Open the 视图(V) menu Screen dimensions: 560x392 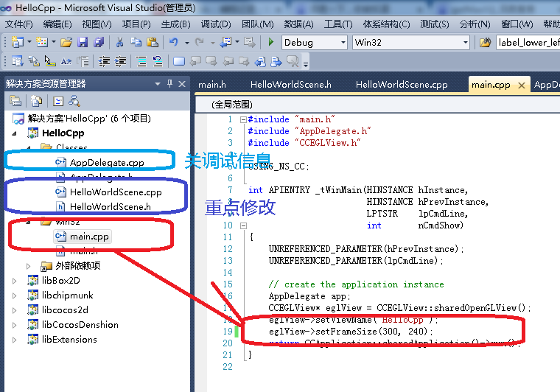point(97,24)
